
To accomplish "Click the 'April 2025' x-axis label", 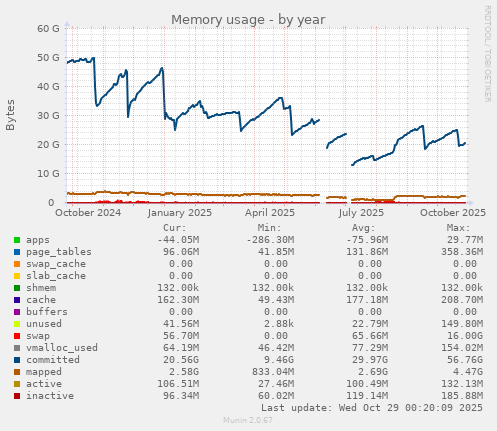I will (x=270, y=213).
